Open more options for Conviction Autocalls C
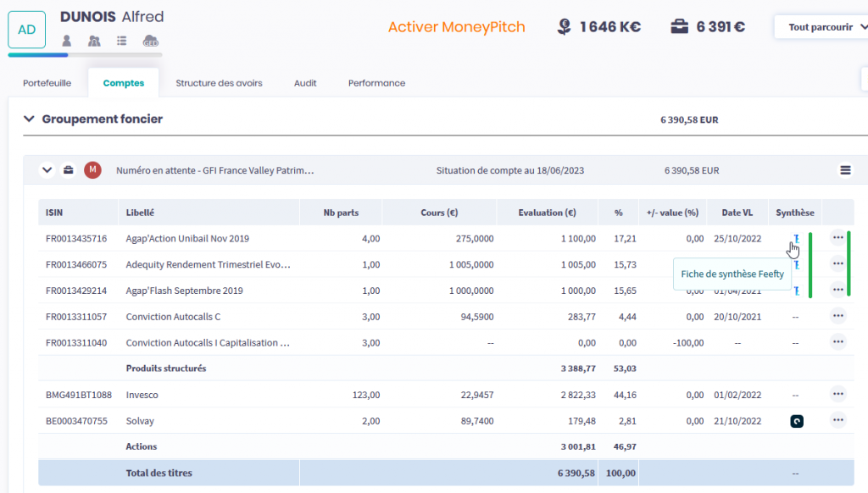The height and width of the screenshot is (493, 868). point(837,316)
